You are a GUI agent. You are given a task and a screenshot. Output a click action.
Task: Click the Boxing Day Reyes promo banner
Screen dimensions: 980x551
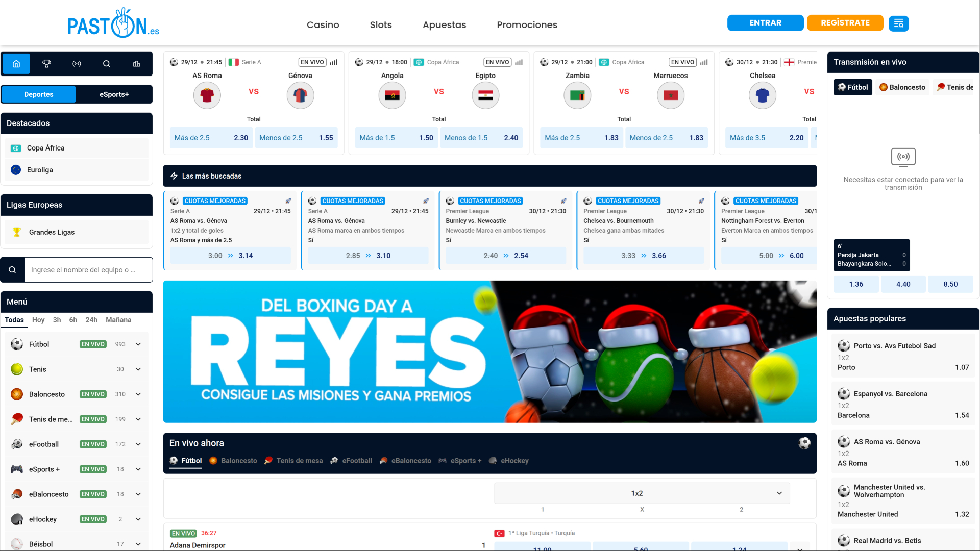[x=489, y=352]
